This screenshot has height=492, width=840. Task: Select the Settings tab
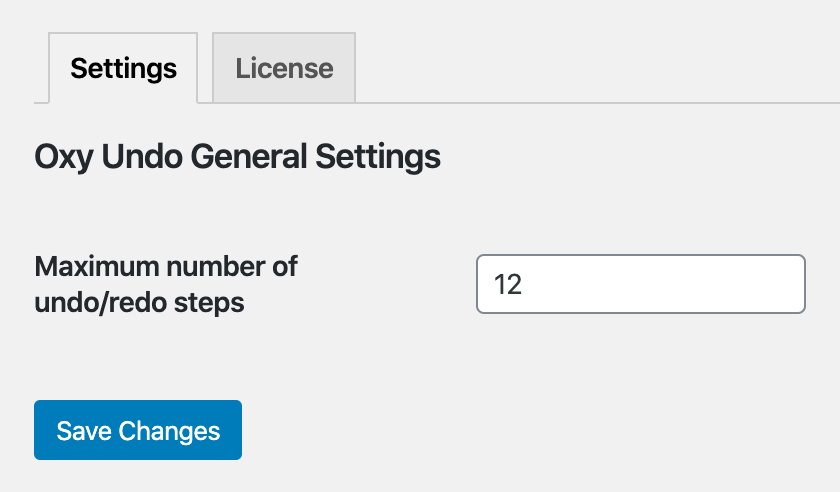click(124, 68)
